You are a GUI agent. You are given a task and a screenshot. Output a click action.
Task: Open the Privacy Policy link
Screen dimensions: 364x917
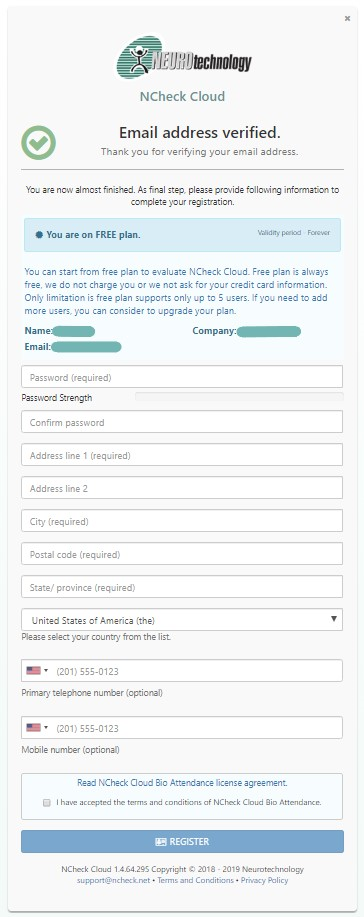tap(265, 880)
